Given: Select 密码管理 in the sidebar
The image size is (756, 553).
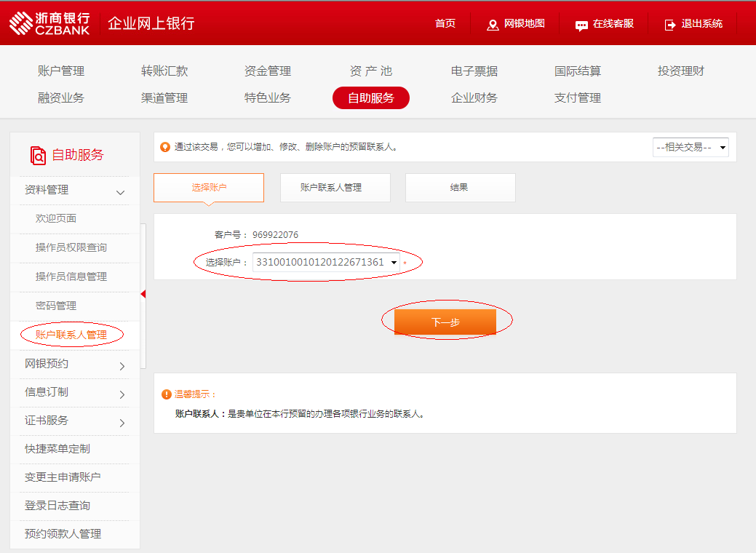Looking at the screenshot, I should (56, 306).
